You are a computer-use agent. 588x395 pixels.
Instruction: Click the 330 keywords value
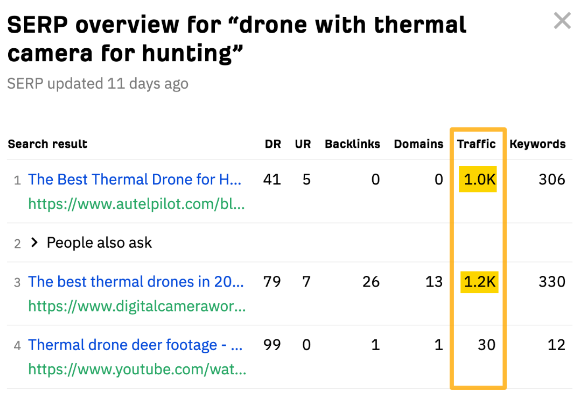(552, 282)
